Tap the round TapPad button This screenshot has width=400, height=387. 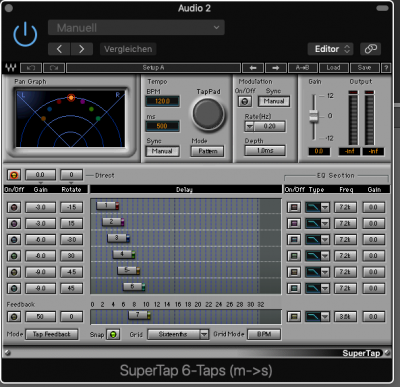click(x=208, y=114)
